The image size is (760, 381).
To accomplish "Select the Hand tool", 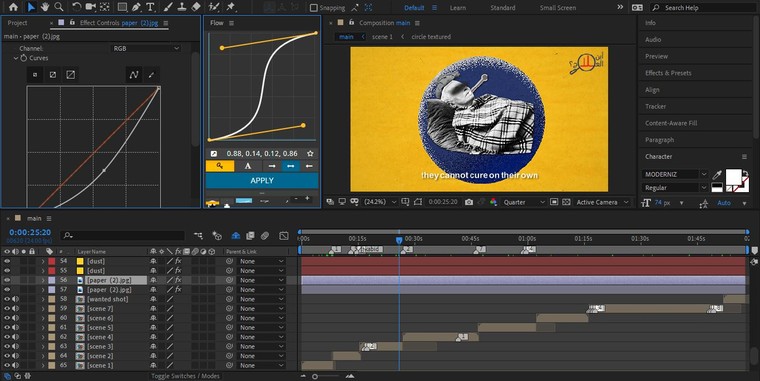I will coord(45,7).
